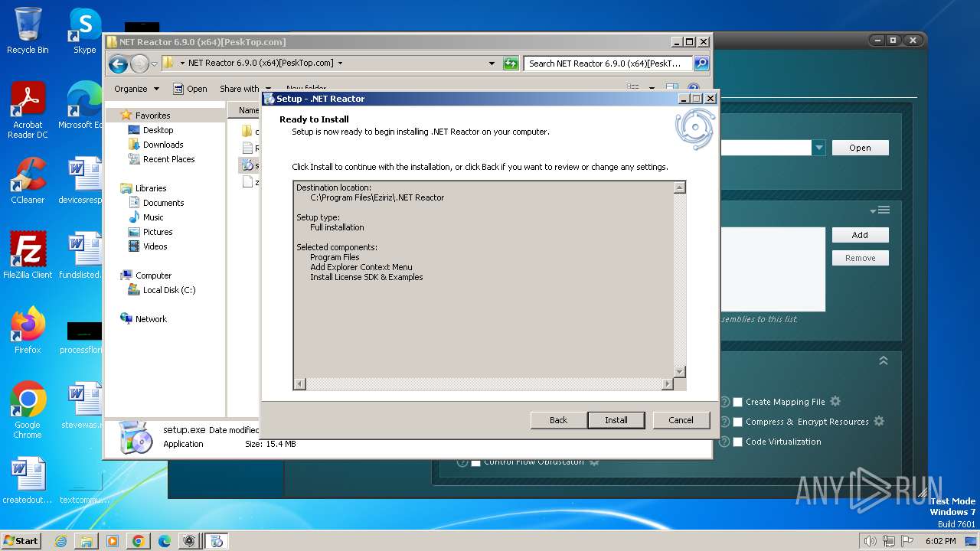Image resolution: width=980 pixels, height=551 pixels.
Task: Cancel the .NET Reactor setup
Action: point(681,420)
